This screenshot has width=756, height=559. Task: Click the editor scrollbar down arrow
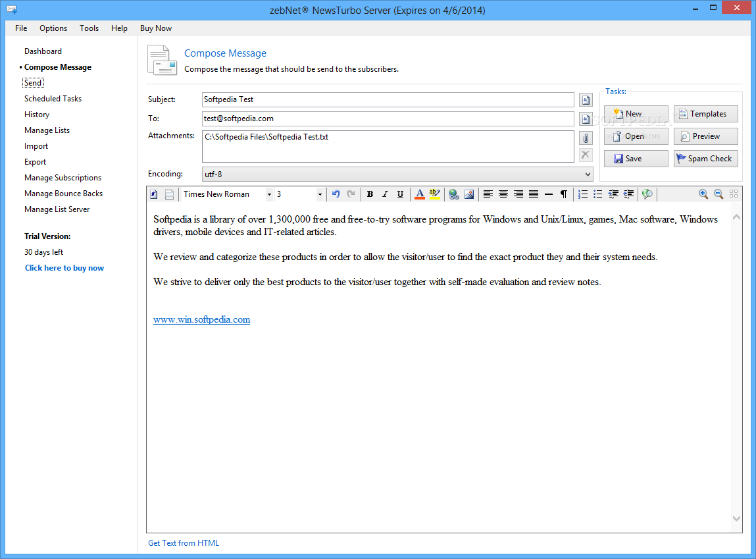(736, 518)
